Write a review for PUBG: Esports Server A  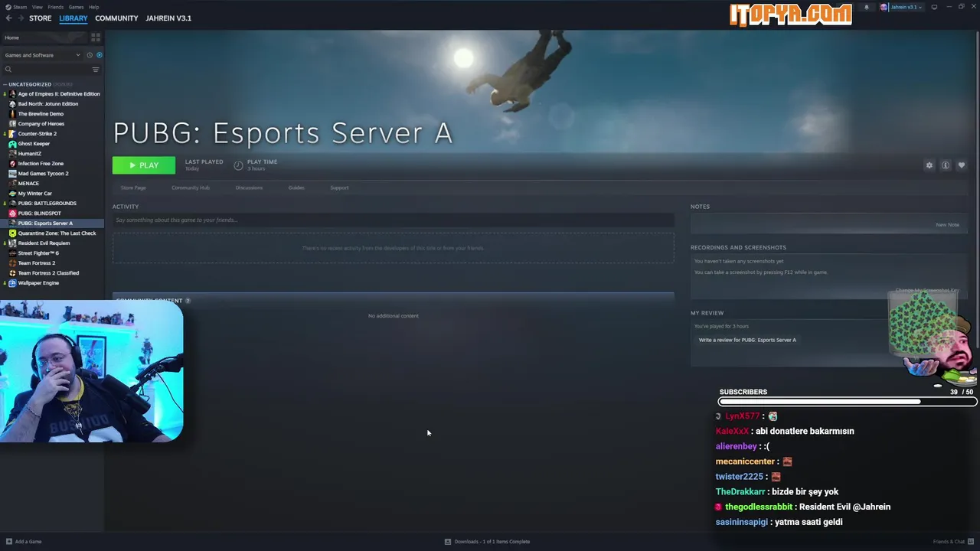[747, 340]
